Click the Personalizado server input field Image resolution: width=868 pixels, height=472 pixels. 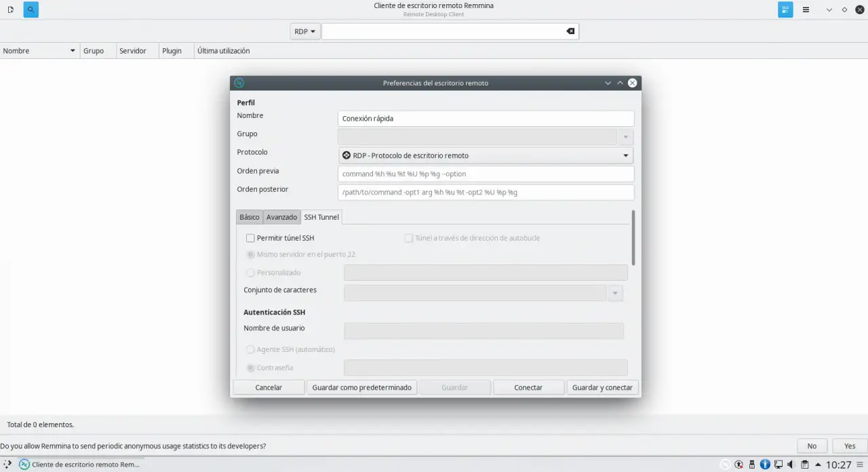point(486,273)
